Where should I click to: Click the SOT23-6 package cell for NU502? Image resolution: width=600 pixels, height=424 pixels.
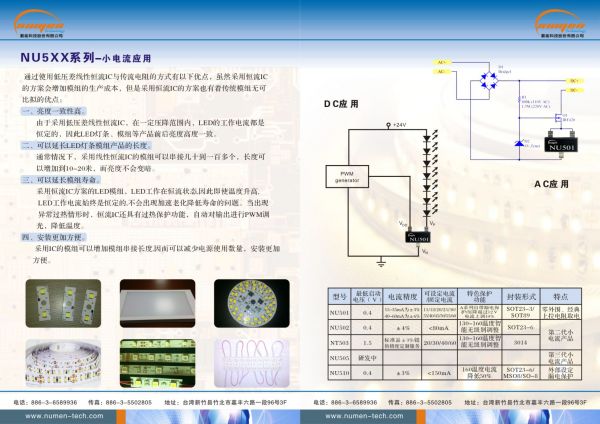(x=521, y=328)
